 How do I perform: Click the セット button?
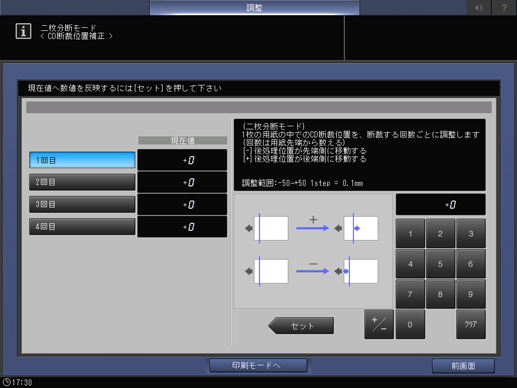[301, 325]
